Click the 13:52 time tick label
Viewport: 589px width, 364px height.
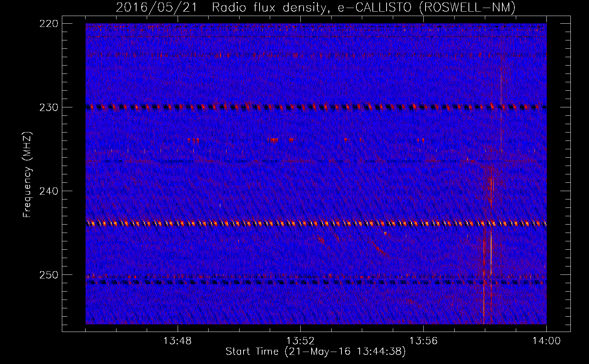[x=301, y=341]
